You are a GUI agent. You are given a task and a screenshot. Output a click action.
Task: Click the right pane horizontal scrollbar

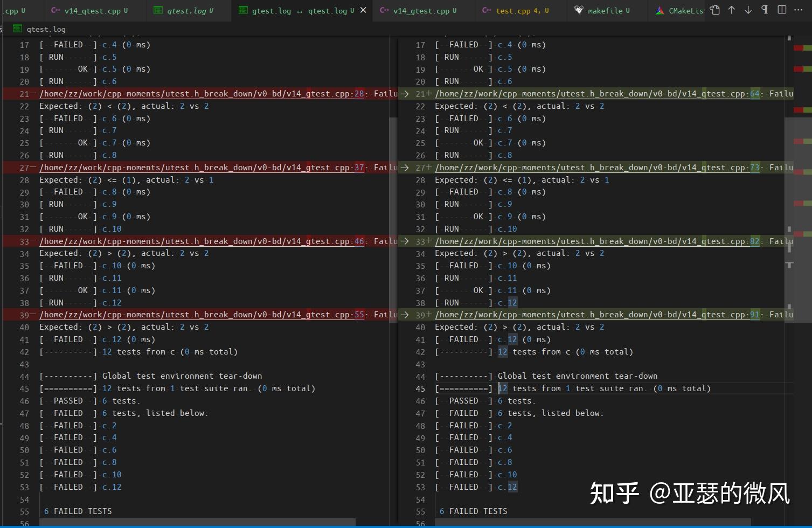(x=593, y=523)
